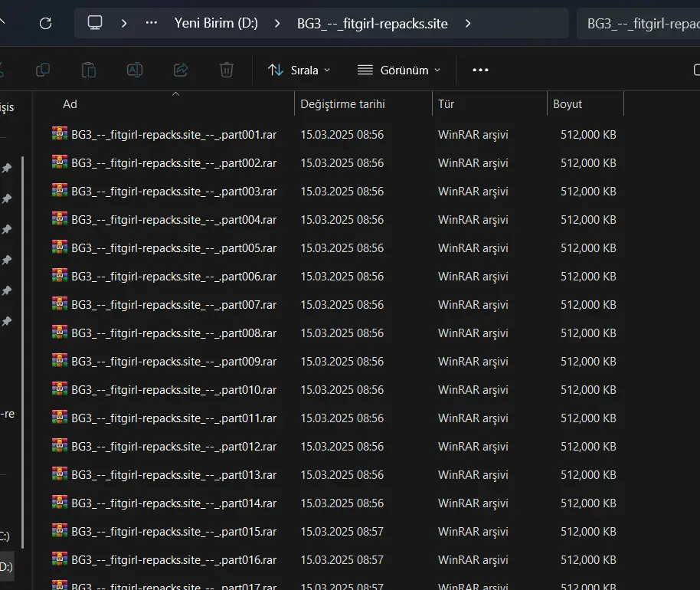Viewport: 700px width, 590px height.
Task: Click the Rename toolbar icon
Action: pyautogui.click(x=134, y=70)
